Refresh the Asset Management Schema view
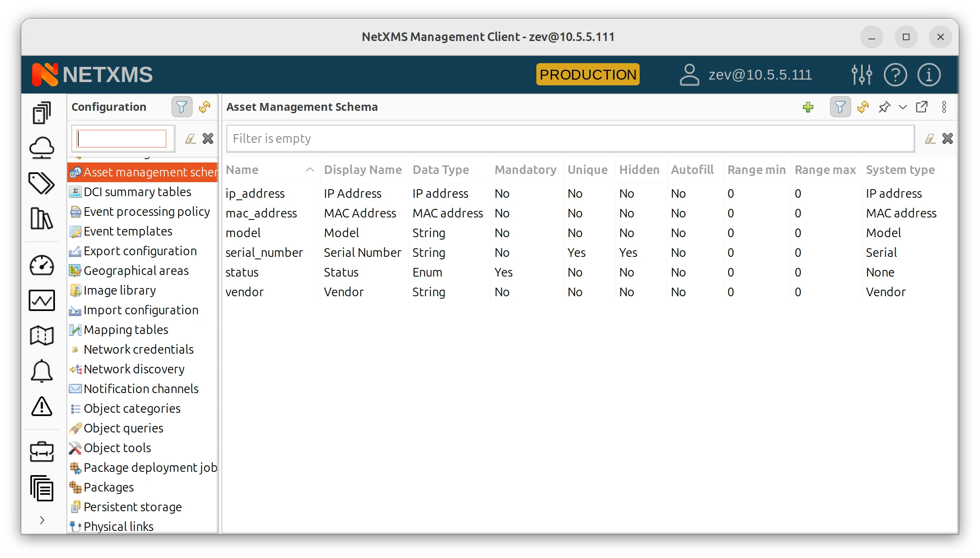 point(863,107)
